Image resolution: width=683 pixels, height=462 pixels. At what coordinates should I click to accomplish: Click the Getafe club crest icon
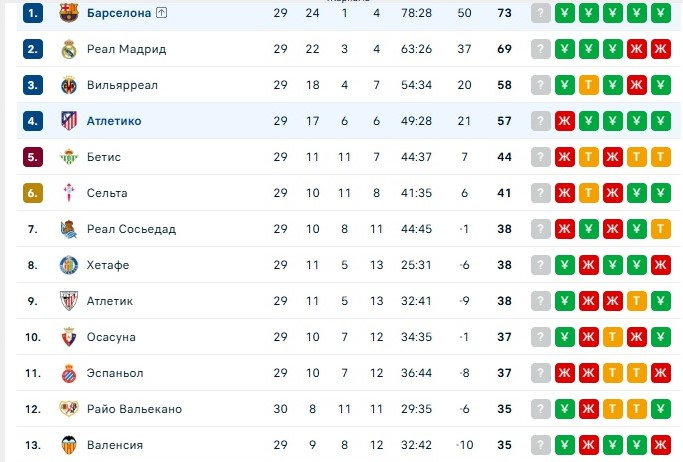coord(68,265)
